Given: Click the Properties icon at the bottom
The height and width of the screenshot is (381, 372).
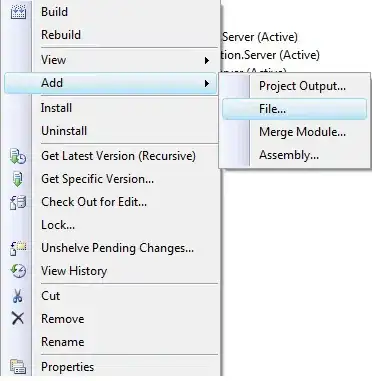Looking at the screenshot, I should point(18,367).
